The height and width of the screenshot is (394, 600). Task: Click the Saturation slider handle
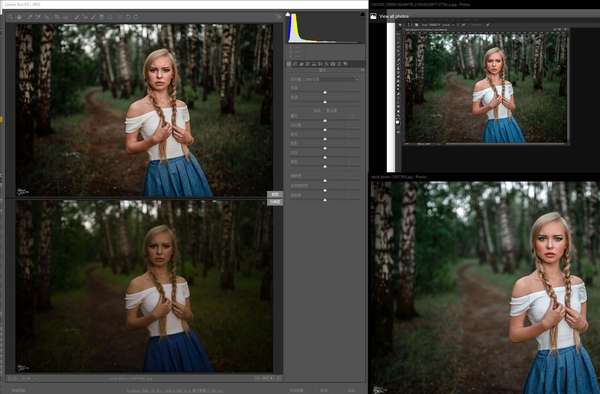coord(325,200)
